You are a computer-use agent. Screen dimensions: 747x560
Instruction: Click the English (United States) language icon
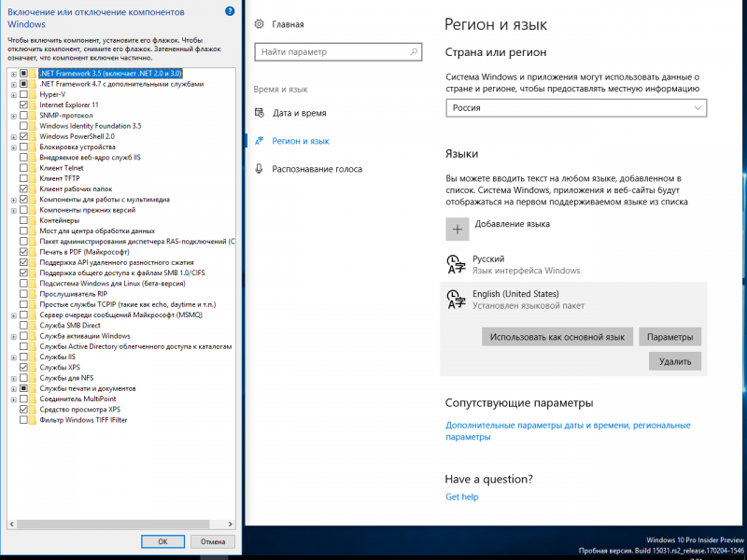[x=456, y=300]
